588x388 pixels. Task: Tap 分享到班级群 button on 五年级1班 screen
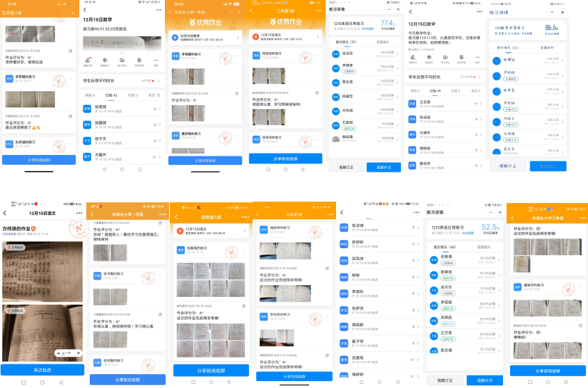point(38,159)
